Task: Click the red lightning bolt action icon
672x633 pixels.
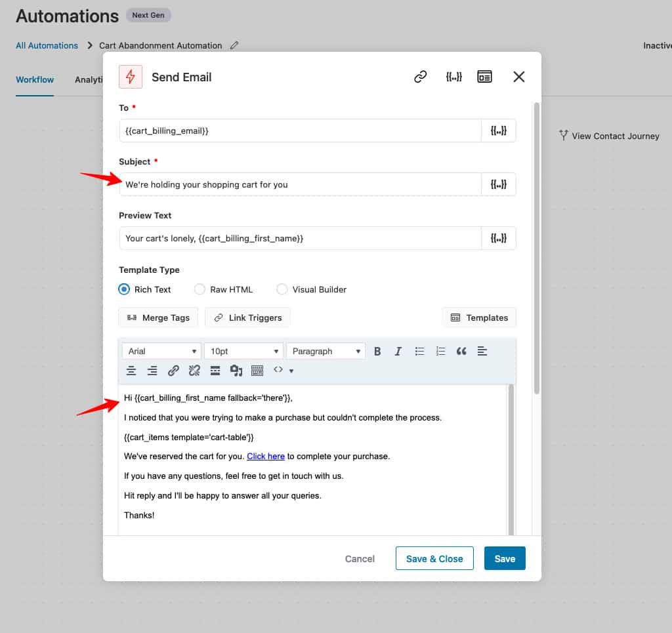Action: [131, 77]
